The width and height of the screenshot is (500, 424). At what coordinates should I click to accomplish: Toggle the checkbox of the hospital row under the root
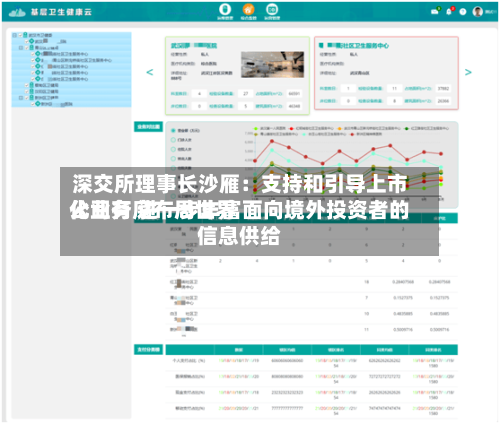click(x=27, y=41)
